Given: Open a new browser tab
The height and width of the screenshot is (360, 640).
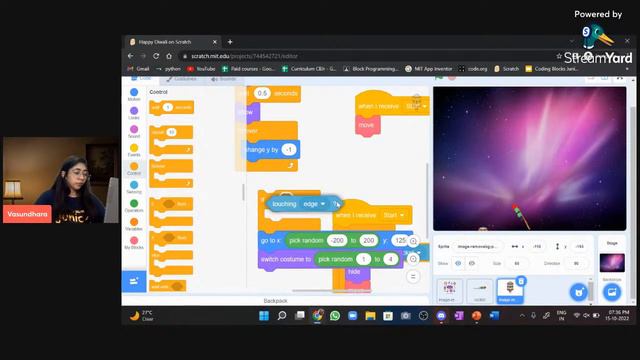Looking at the screenshot, I should [x=230, y=42].
